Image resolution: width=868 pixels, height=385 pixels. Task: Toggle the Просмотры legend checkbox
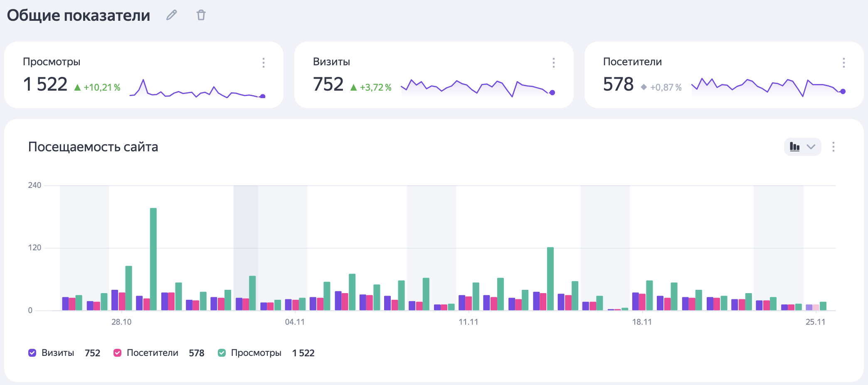pyautogui.click(x=222, y=353)
